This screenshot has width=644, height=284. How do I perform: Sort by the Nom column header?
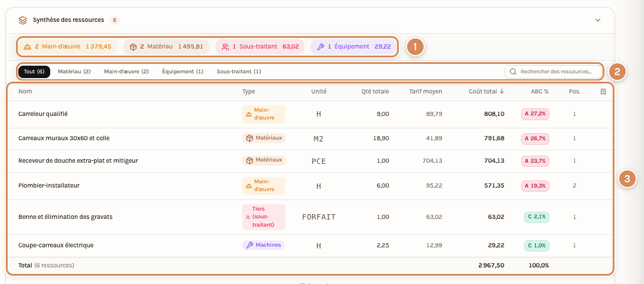(x=25, y=91)
